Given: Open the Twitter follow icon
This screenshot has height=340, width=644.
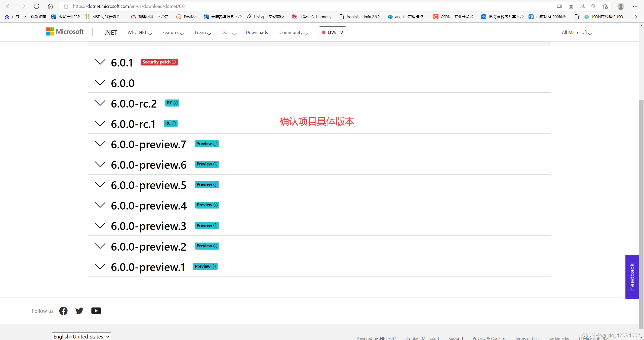Looking at the screenshot, I should (79, 311).
